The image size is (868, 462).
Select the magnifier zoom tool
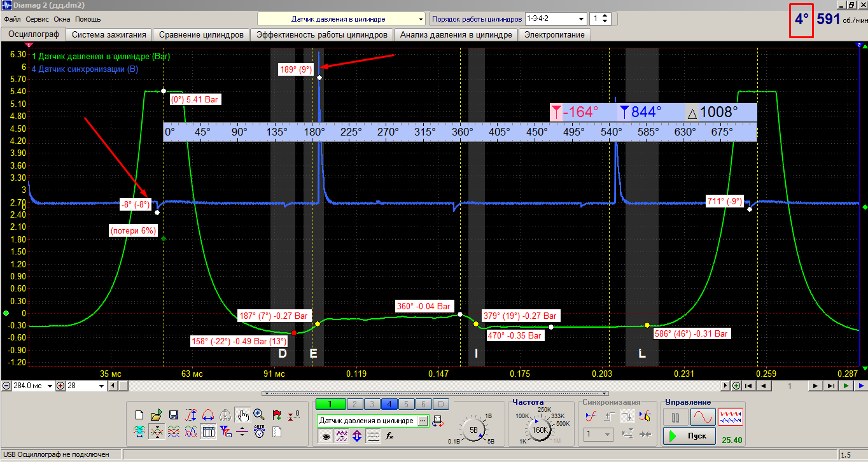259,416
